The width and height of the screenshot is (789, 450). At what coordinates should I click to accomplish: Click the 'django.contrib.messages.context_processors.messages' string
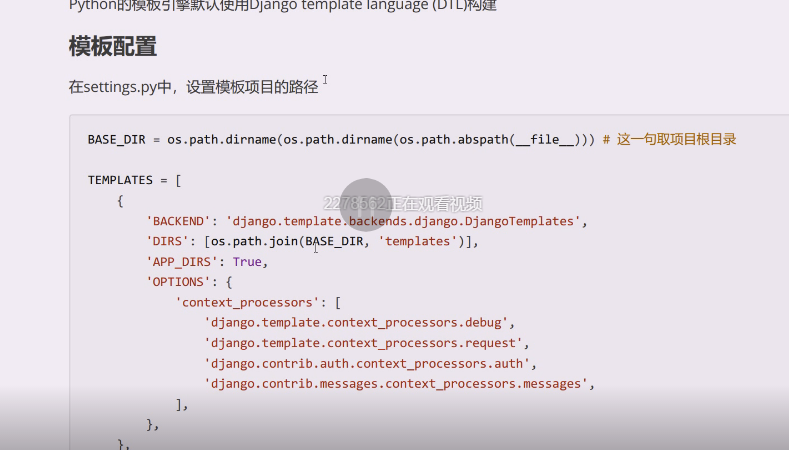(396, 384)
